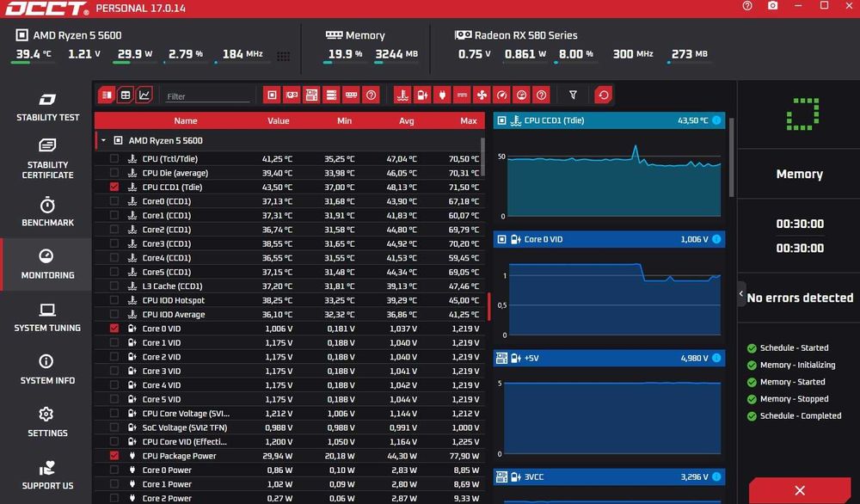Uncheck the Core 0 VID checkbox
This screenshot has width=860, height=504.
[114, 329]
